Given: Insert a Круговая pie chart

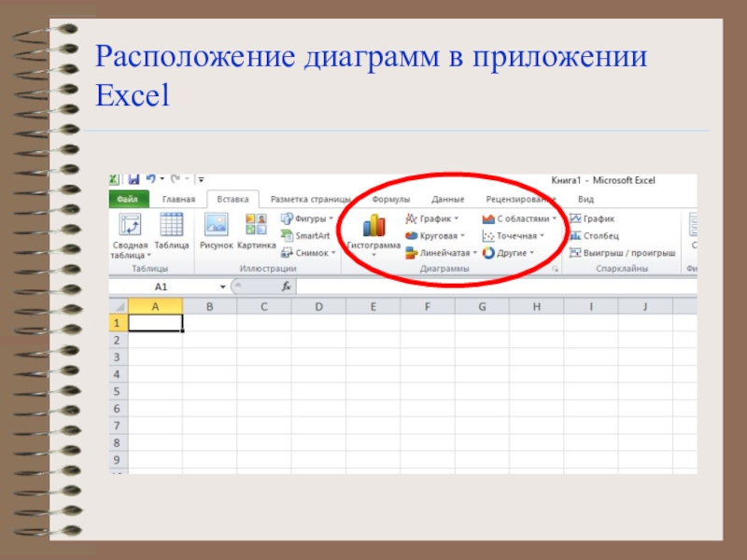Looking at the screenshot, I should point(434,236).
